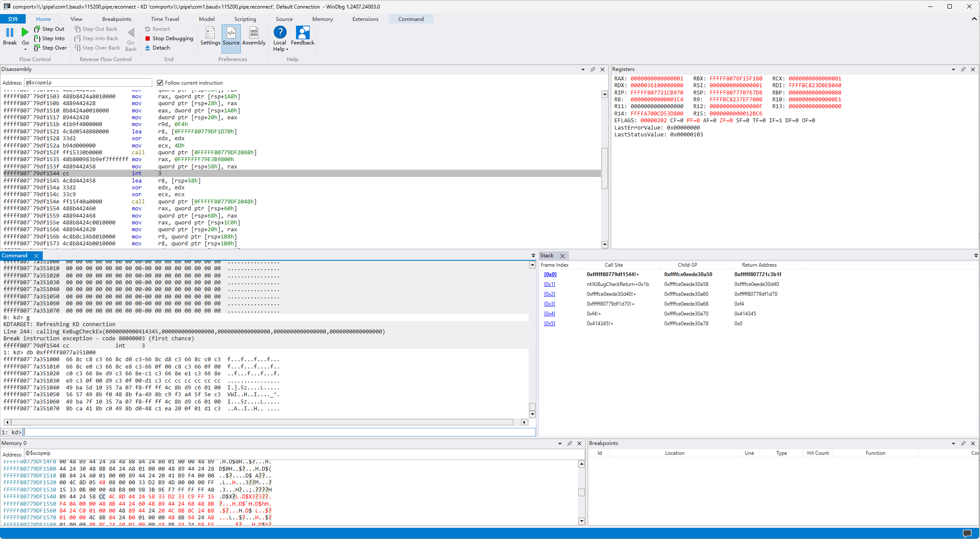980x539 pixels.
Task: Open Registers panel options dropdown
Action: point(953,69)
